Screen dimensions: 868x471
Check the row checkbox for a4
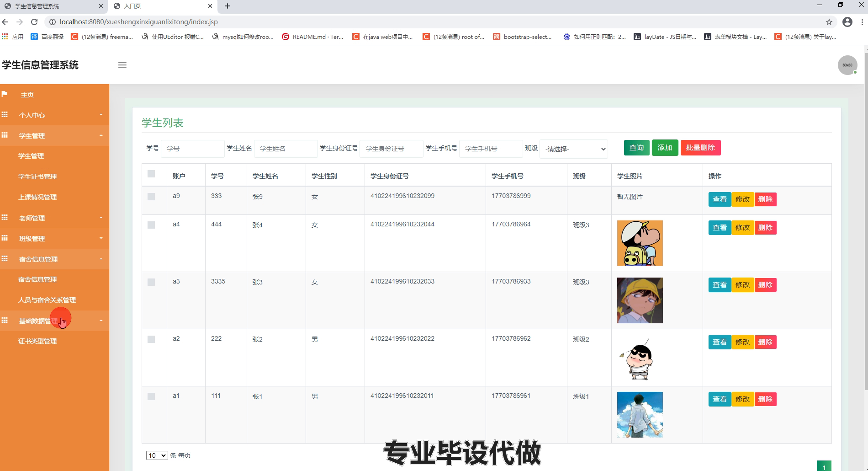[151, 225]
